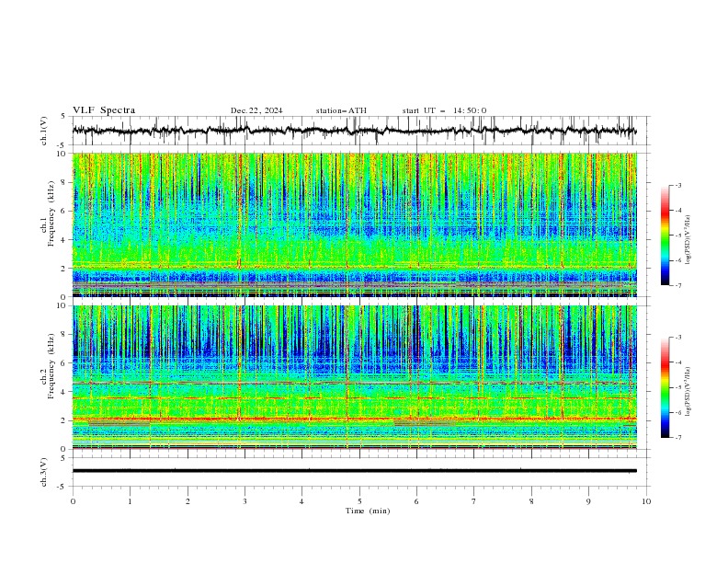Click the upper "log(PSD)(V²/Hz)" color bar label

click(688, 240)
